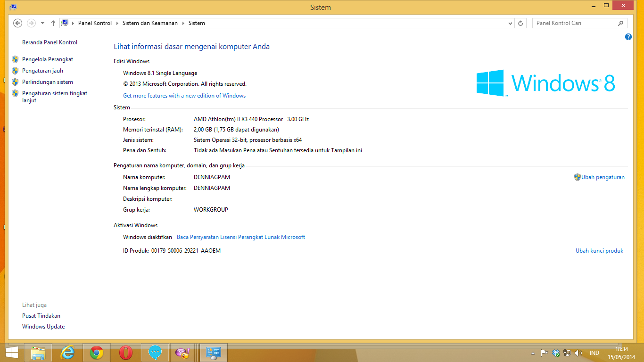The image size is (644, 362).
Task: Click 'Ubah kunci produk' link
Action: 599,251
